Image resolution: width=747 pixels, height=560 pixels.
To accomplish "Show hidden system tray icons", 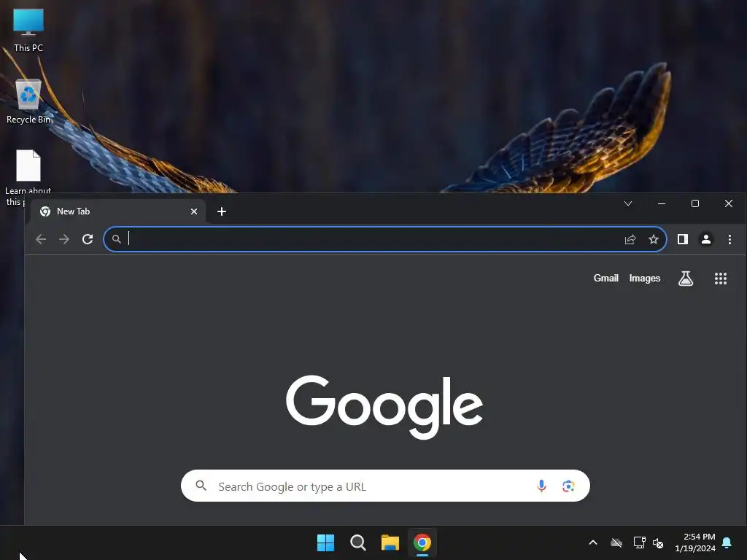I will (x=592, y=542).
